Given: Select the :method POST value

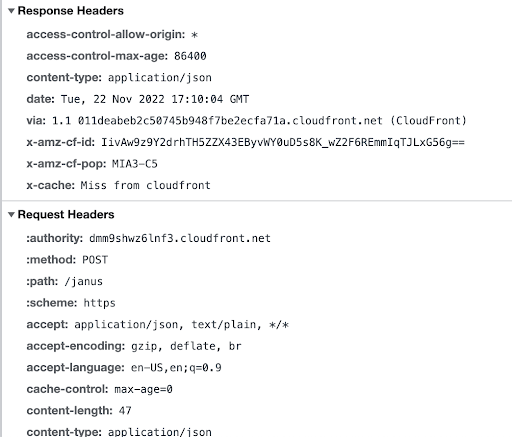Looking at the screenshot, I should tap(95, 260).
